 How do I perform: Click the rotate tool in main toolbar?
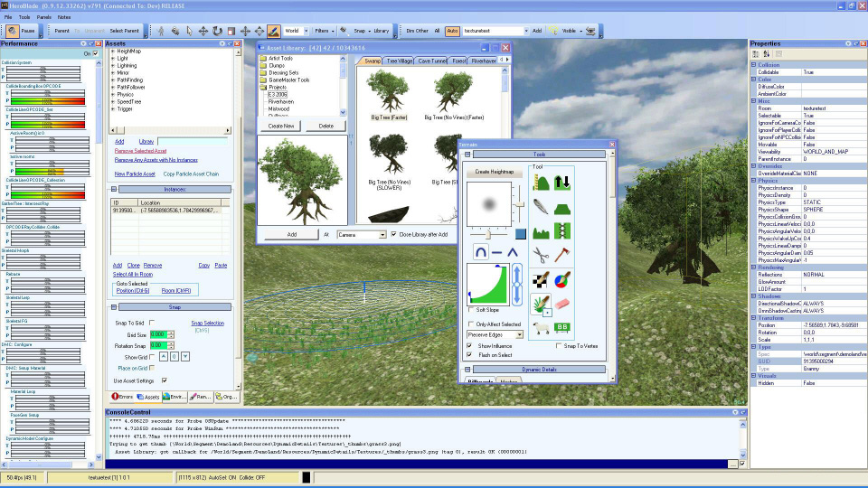tap(216, 31)
